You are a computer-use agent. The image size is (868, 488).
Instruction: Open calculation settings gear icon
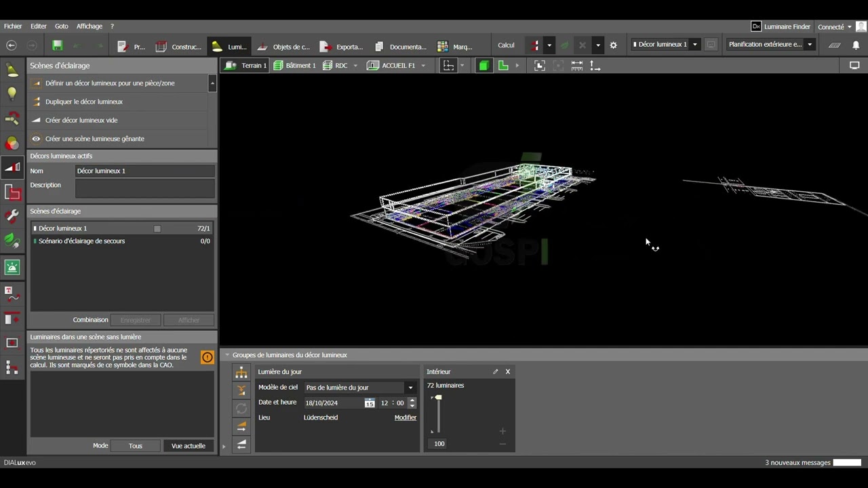pyautogui.click(x=614, y=45)
